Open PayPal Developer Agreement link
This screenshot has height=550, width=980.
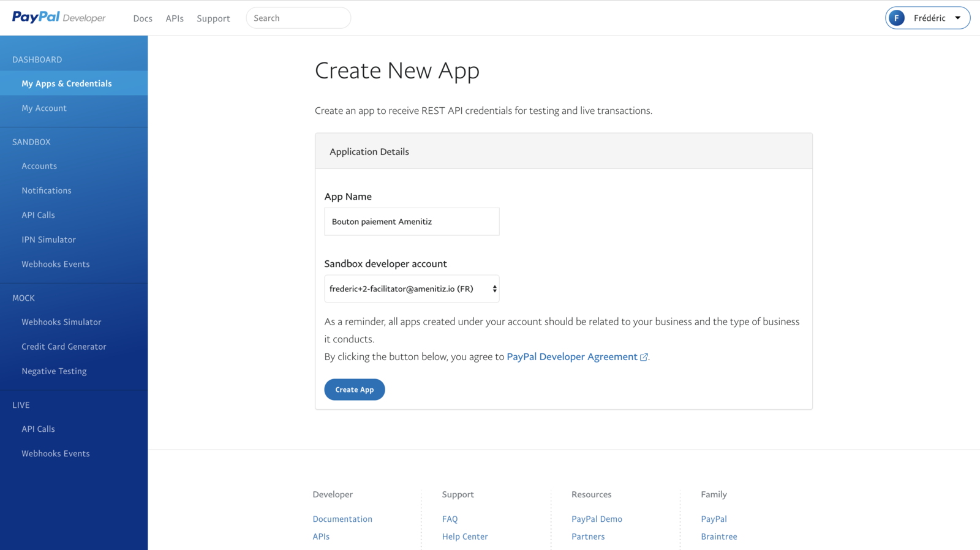pyautogui.click(x=572, y=356)
